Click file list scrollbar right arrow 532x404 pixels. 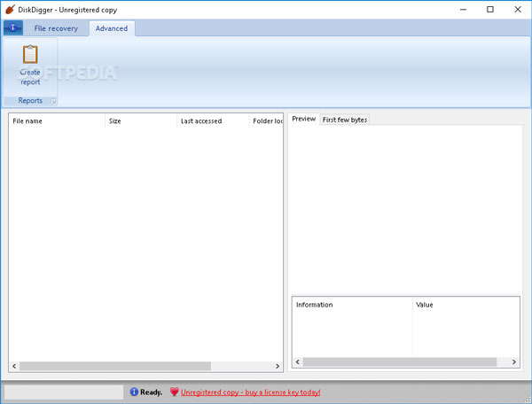click(x=278, y=366)
